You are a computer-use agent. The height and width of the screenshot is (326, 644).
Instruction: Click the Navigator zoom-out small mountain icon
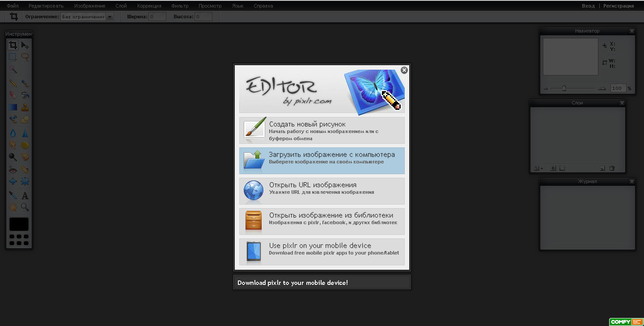(546, 88)
